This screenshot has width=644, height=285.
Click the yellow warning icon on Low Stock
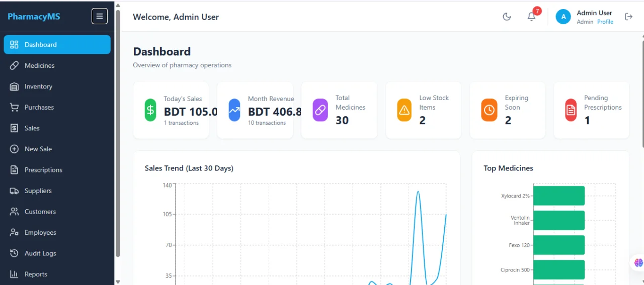405,110
